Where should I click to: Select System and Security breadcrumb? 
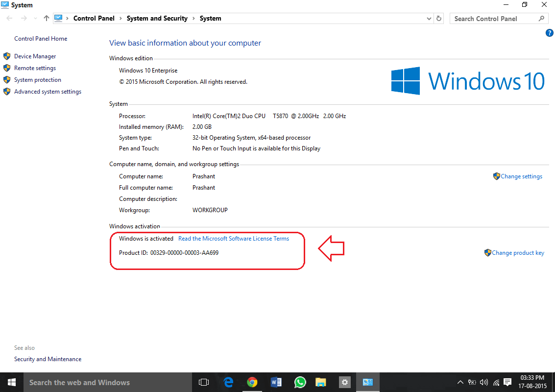(x=157, y=19)
